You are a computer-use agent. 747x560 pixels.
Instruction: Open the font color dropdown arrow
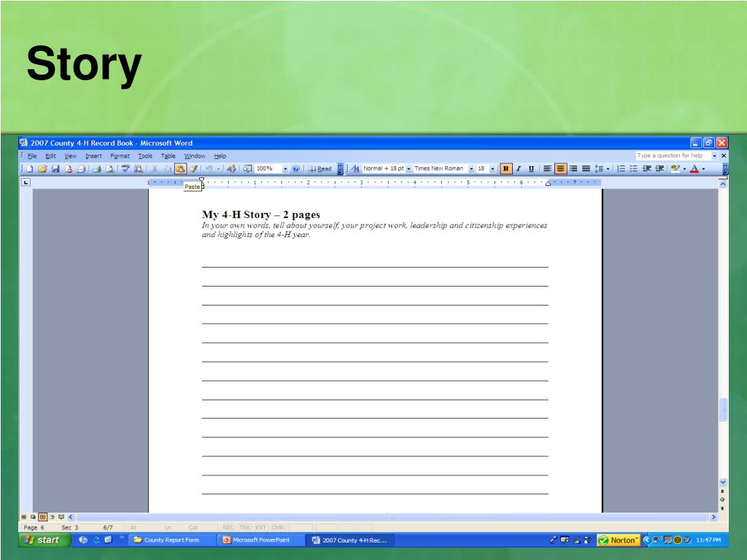coord(703,168)
